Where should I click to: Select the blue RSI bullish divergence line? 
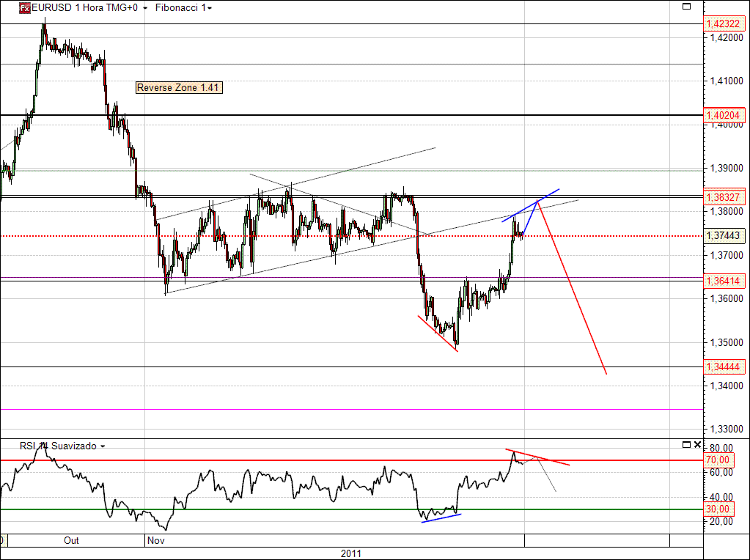[441, 518]
